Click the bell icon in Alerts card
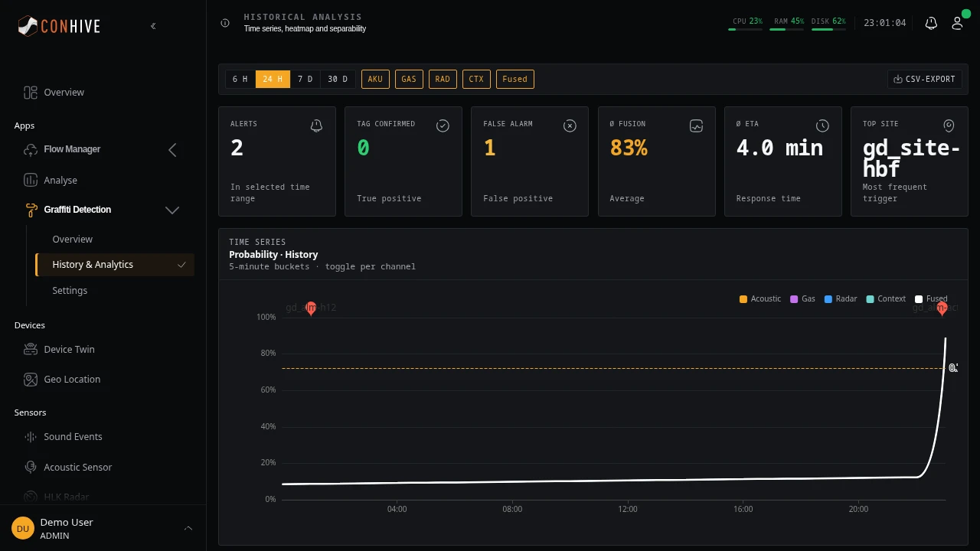This screenshot has height=551, width=980. 316,126
